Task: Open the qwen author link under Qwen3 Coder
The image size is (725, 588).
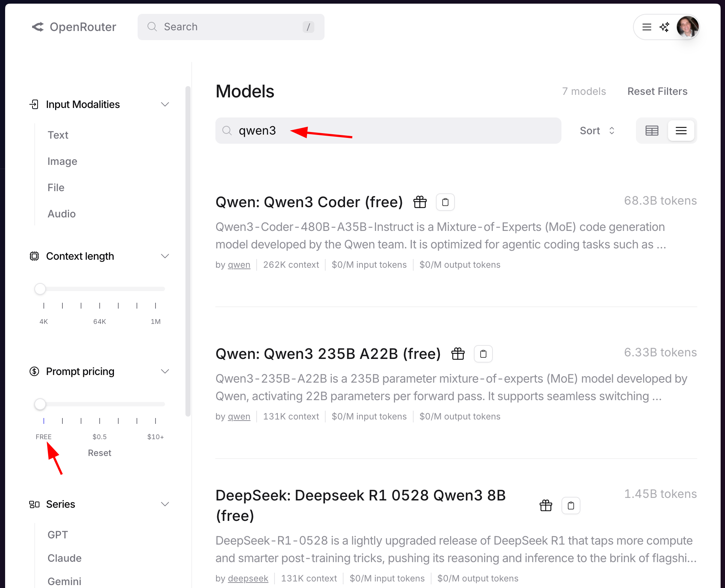Action: pos(239,265)
